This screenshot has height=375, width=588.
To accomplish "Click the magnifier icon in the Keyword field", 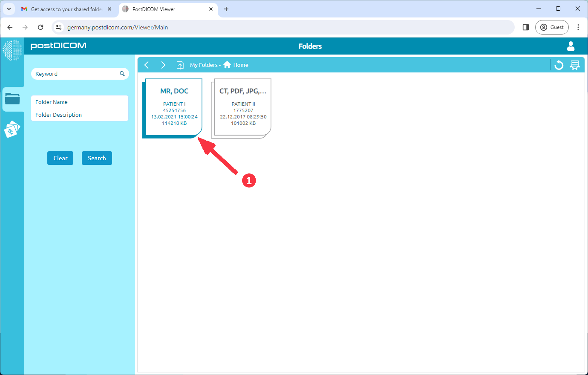I will point(122,74).
